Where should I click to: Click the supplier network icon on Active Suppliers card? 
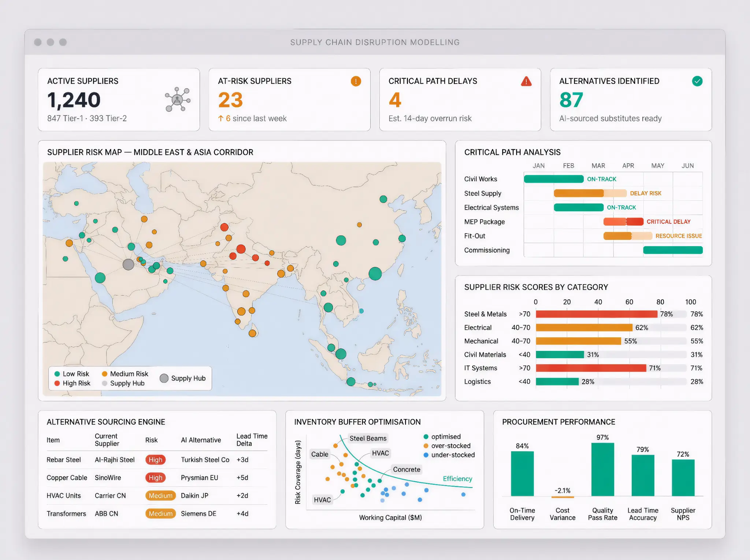(x=177, y=100)
